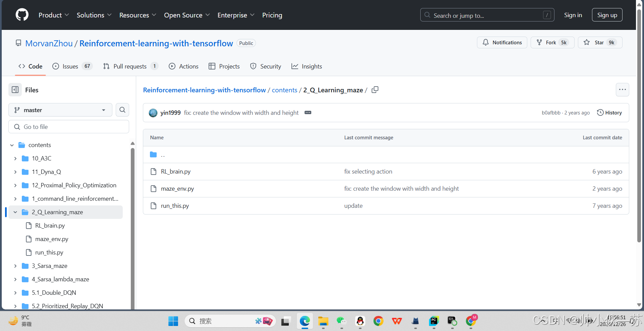The image size is (644, 331).
Task: Open WPS Office in taskbar
Action: (x=397, y=321)
